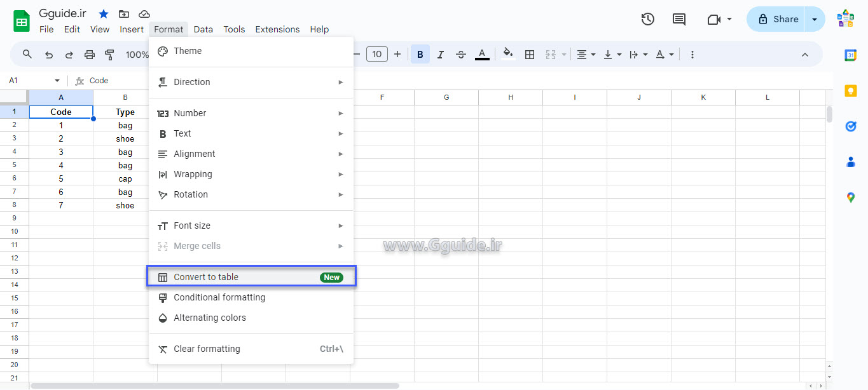868x390 pixels.
Task: Select cell B3 containing shoe
Action: pos(125,138)
